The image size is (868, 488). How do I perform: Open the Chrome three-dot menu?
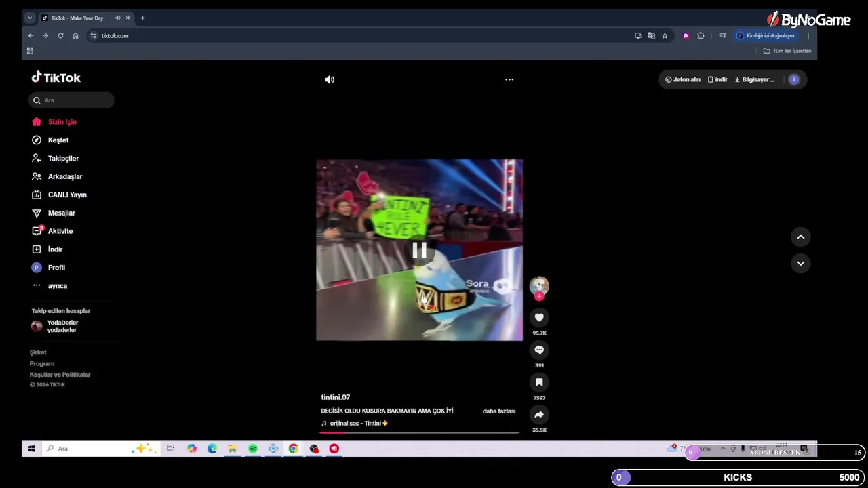(808, 36)
